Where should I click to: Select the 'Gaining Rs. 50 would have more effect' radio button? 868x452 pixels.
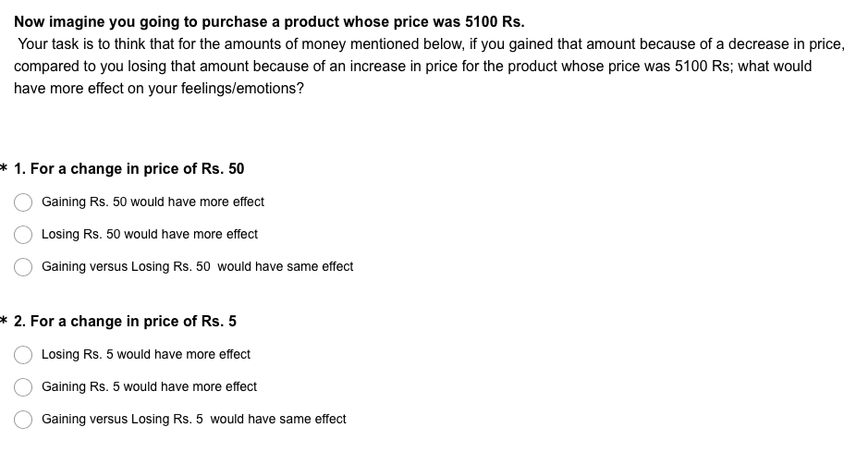click(23, 202)
